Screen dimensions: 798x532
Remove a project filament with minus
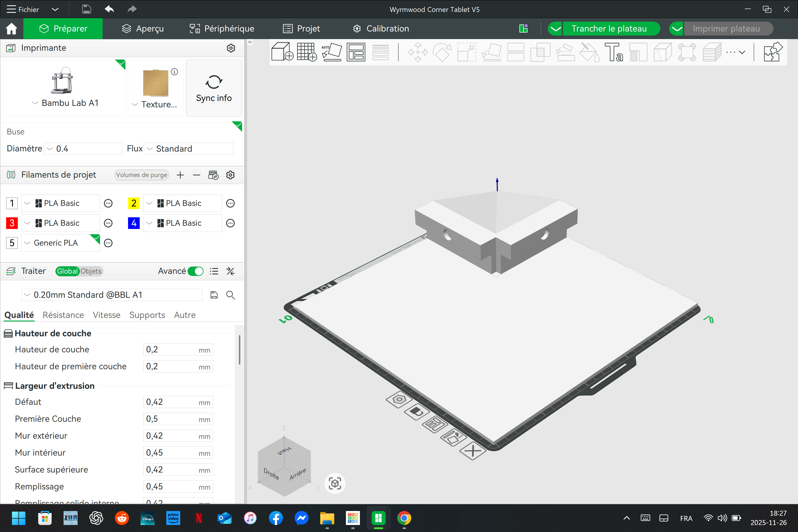(197, 175)
